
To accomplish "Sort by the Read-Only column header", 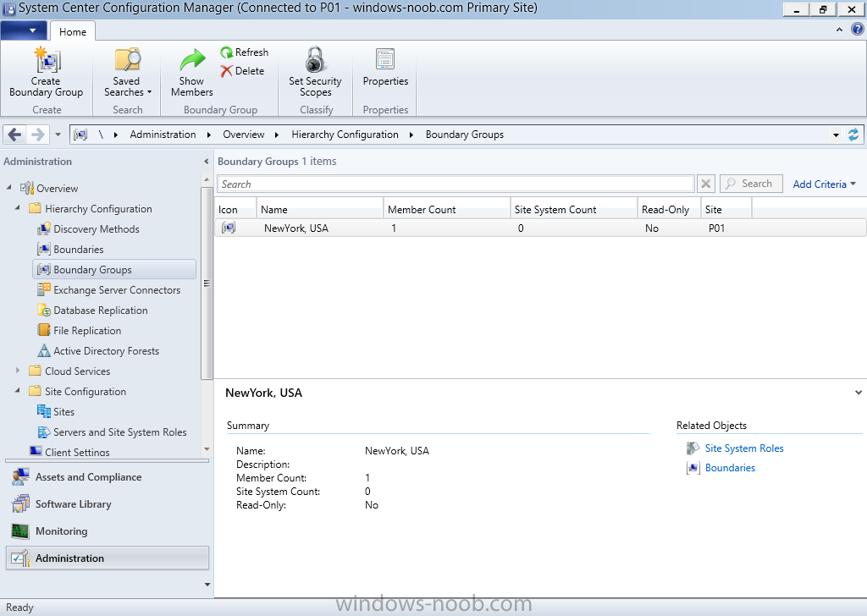I will 669,209.
